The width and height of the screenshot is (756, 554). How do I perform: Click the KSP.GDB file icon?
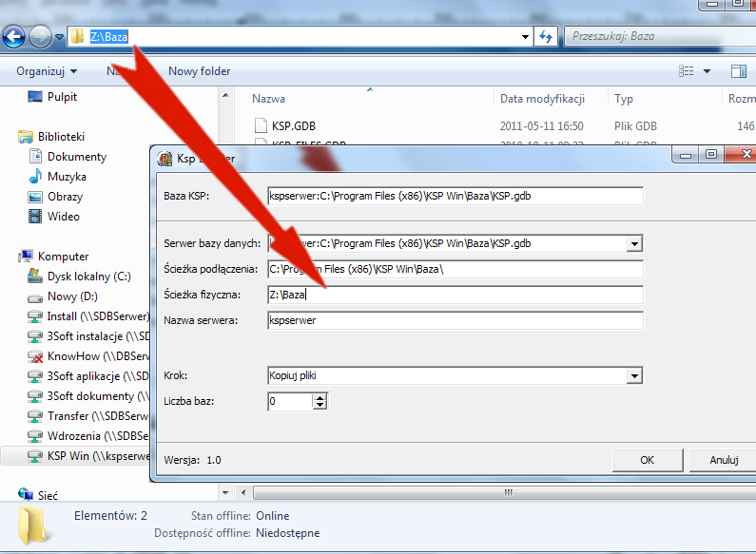coord(261,125)
